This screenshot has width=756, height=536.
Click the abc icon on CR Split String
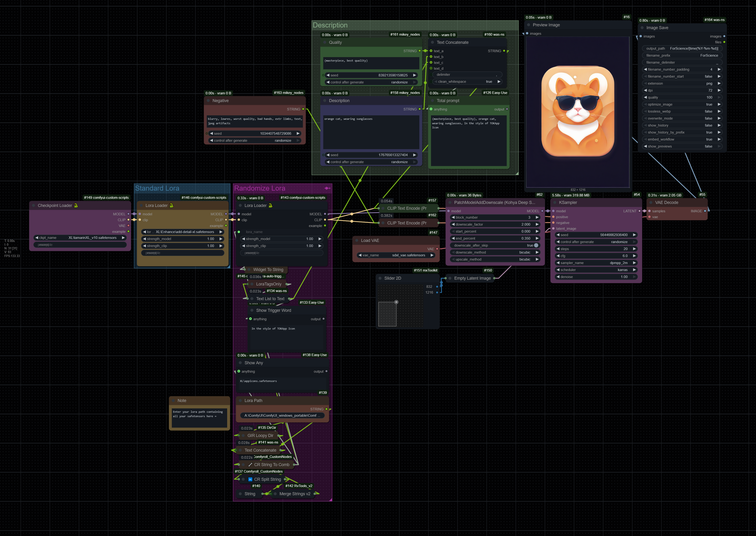pos(250,479)
